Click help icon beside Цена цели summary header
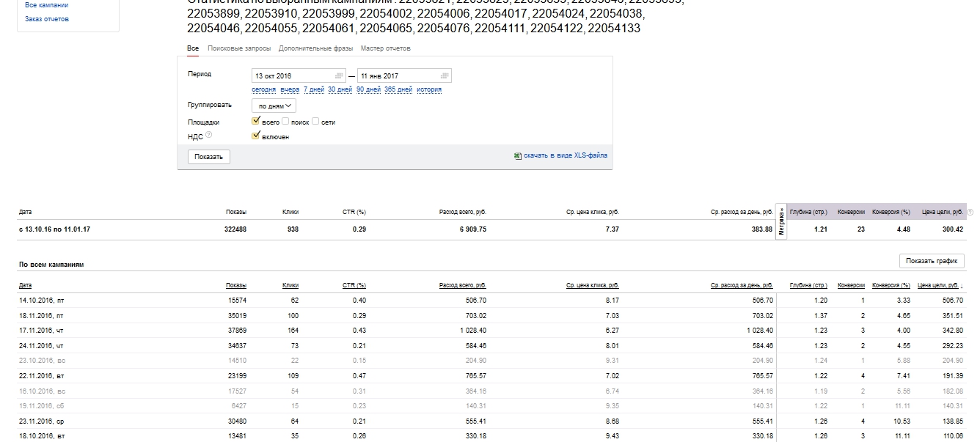The image size is (980, 442). [970, 212]
